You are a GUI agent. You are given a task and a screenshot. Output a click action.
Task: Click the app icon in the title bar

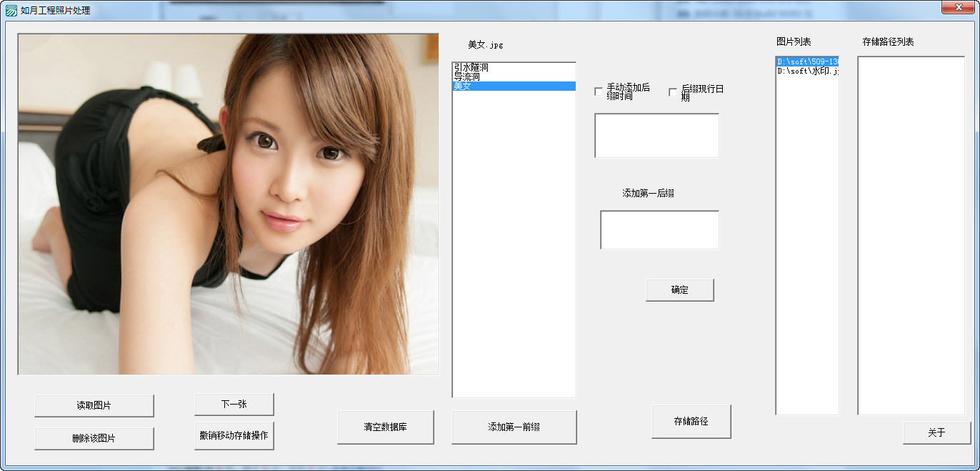(x=11, y=11)
